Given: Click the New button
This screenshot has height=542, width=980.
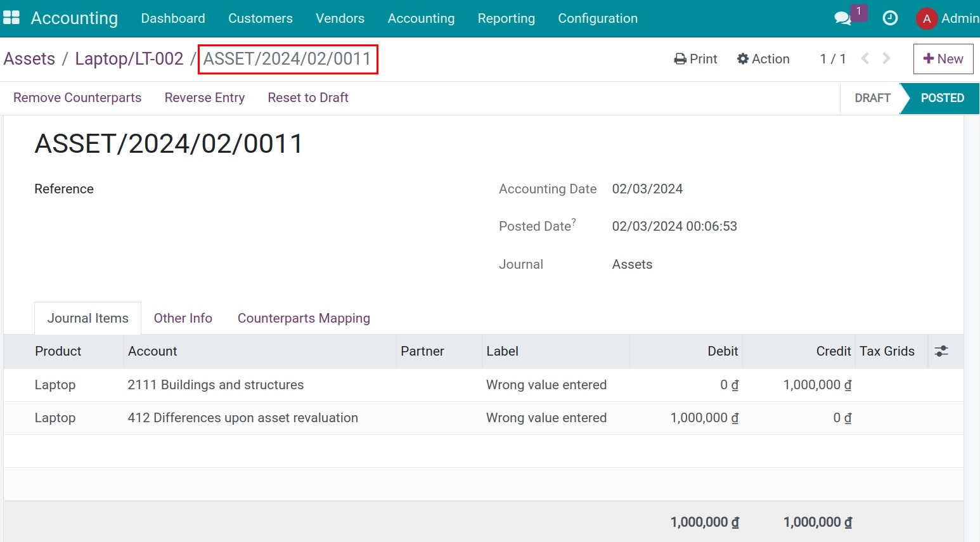Looking at the screenshot, I should click(x=943, y=58).
